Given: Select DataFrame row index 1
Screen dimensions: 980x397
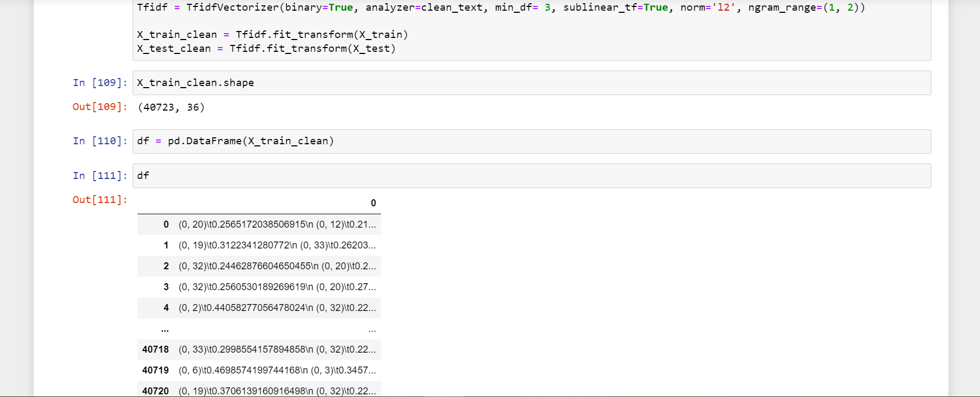Looking at the screenshot, I should pos(166,245).
